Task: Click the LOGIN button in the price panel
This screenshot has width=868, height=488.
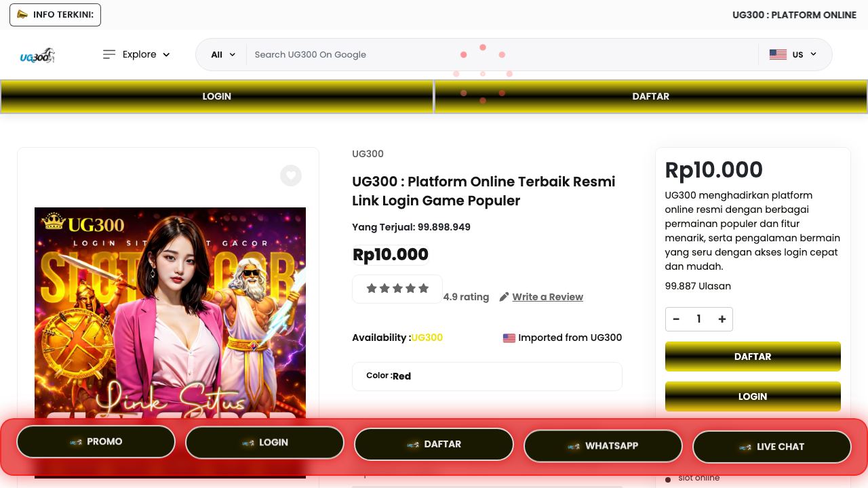Action: point(753,396)
